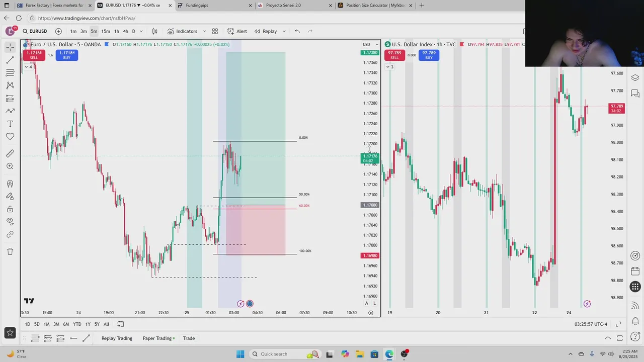
Task: Open the forecasting and measurement tools
Action: (10, 98)
